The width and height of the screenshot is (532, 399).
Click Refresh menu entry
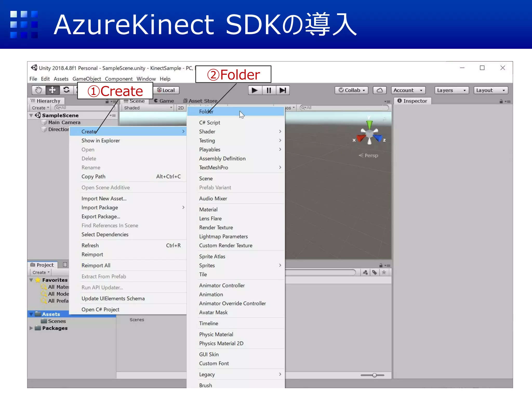point(128,246)
